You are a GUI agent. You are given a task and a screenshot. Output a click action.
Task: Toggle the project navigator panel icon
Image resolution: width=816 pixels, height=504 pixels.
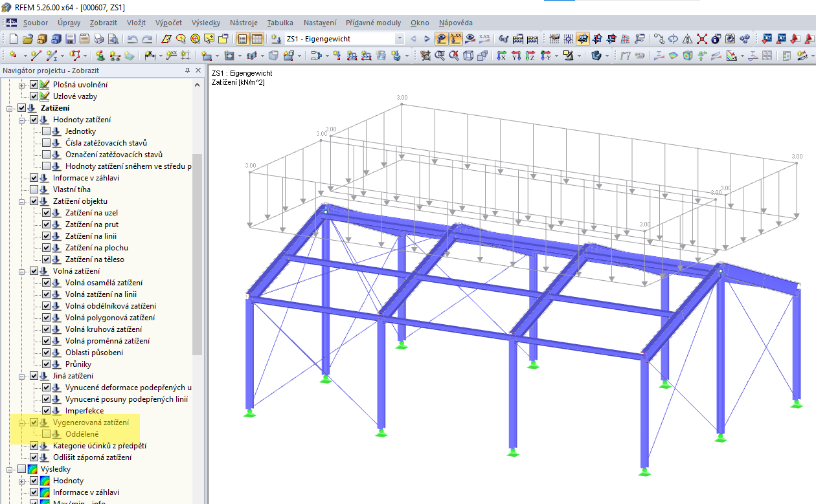coord(244,39)
